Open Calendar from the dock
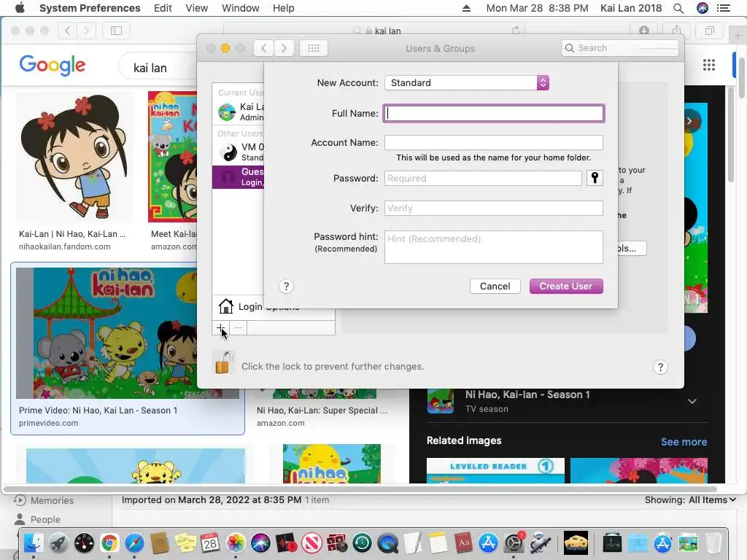The image size is (747, 560). click(x=210, y=542)
